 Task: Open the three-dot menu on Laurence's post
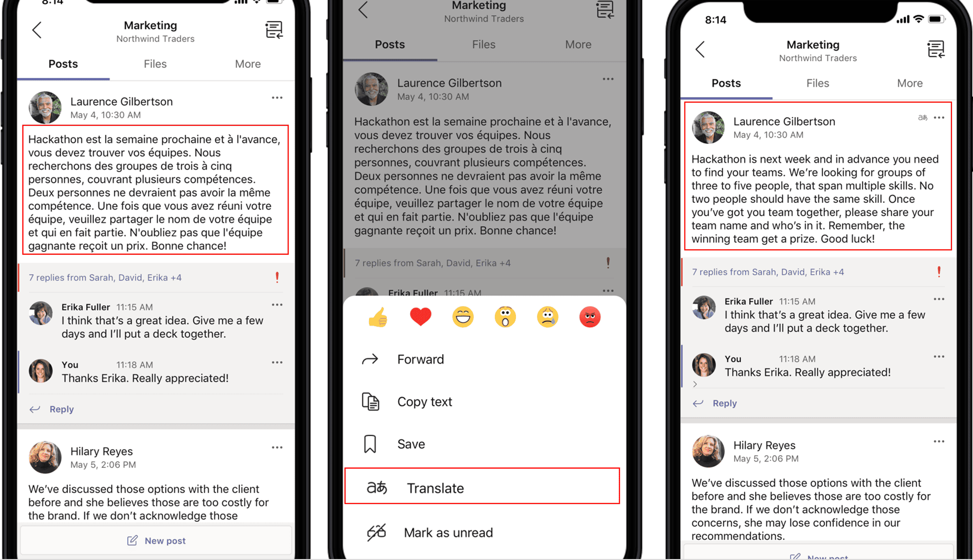click(x=277, y=98)
